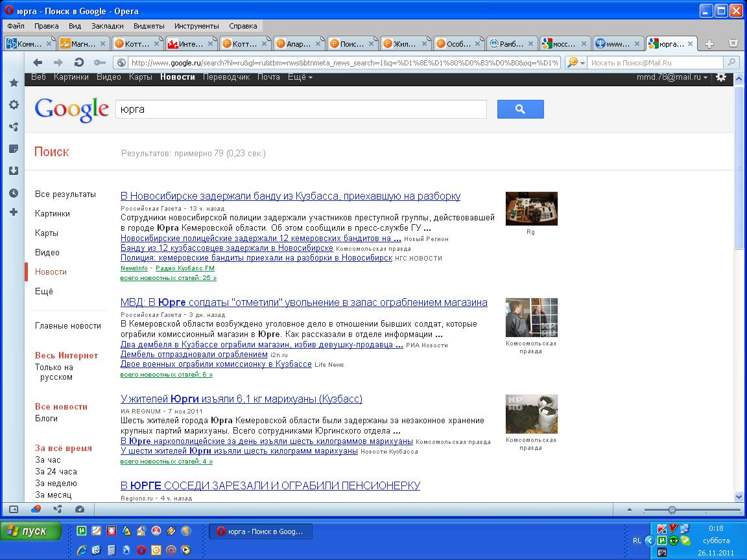This screenshot has height=560, width=747.
Task: Toggle the Opera panel sidebar button
Action: click(14, 509)
